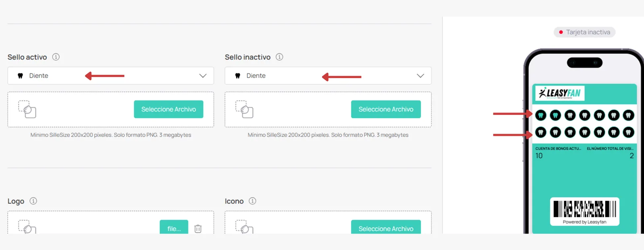The image size is (644, 250).
Task: Click the first tooth stamp in top row
Action: (x=541, y=116)
